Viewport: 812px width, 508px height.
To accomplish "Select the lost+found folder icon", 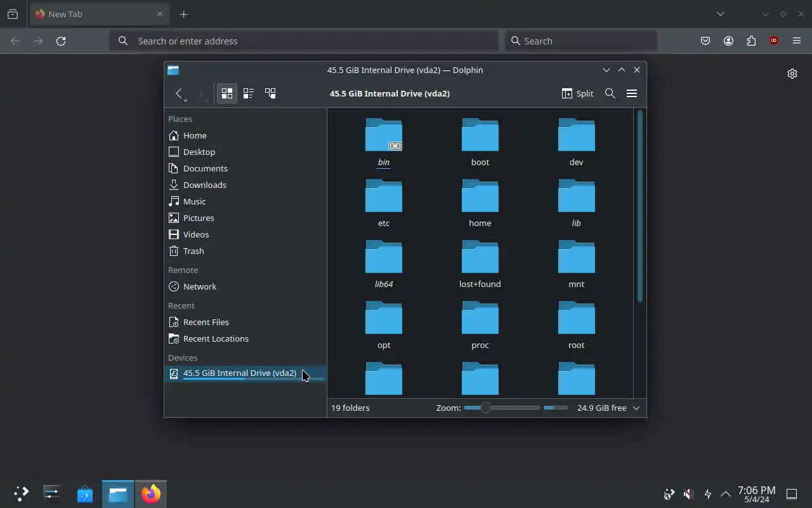I will tap(480, 257).
